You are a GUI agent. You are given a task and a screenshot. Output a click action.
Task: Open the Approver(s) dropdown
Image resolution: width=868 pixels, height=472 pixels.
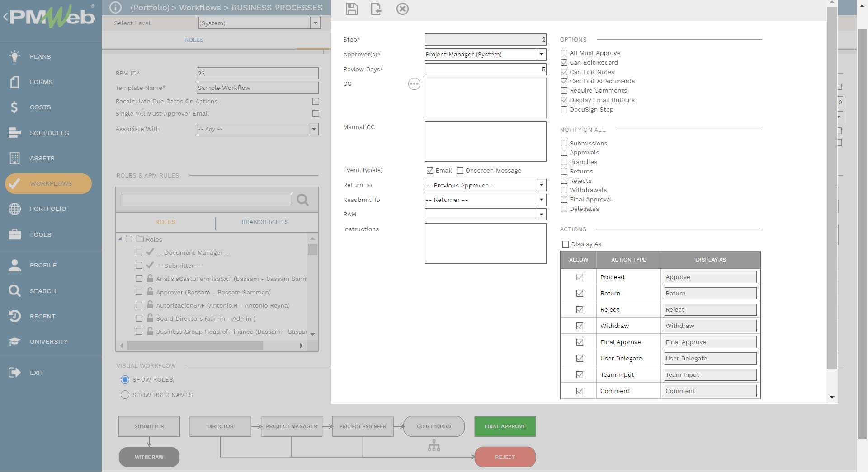pyautogui.click(x=541, y=55)
